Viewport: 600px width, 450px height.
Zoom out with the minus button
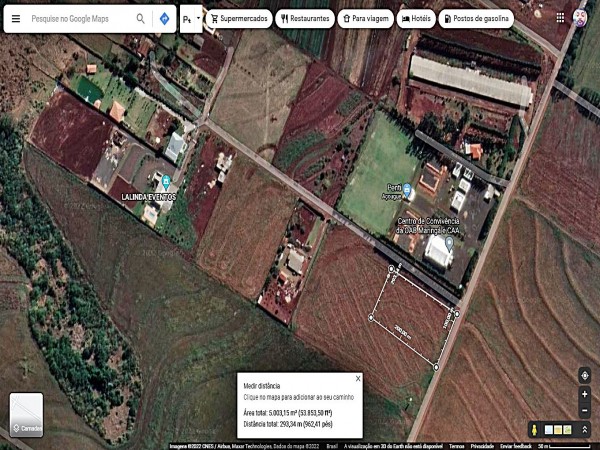coord(584,410)
